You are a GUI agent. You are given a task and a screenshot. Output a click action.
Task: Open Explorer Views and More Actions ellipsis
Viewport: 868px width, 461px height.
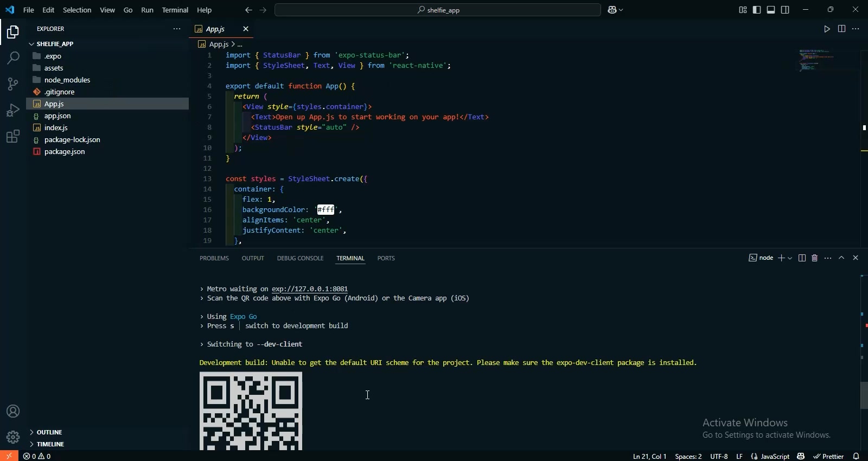pyautogui.click(x=177, y=29)
